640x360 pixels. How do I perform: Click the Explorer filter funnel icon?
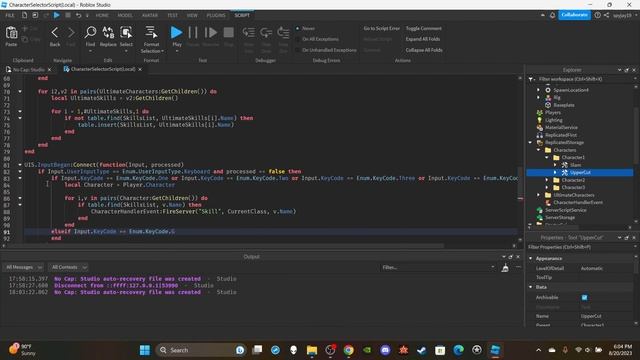(531, 79)
